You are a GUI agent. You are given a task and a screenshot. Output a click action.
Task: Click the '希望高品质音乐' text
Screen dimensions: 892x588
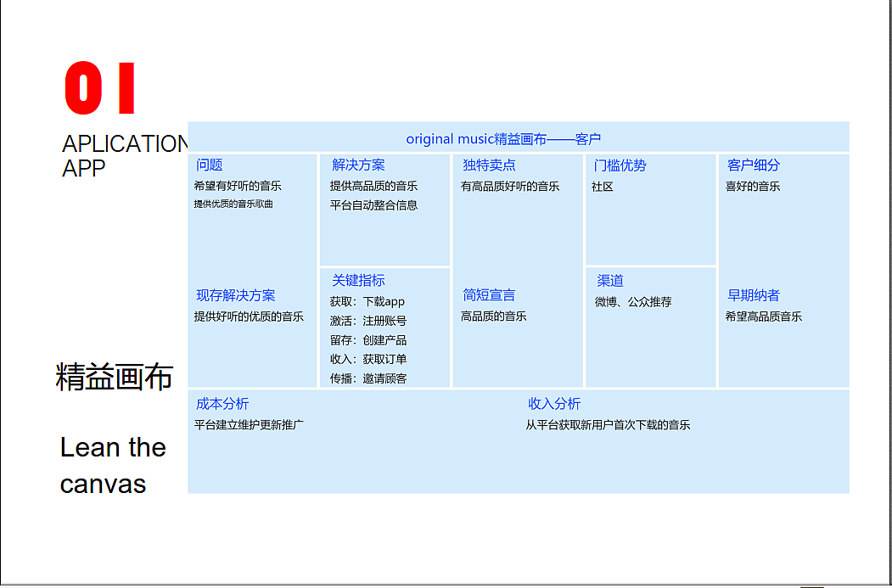764,316
